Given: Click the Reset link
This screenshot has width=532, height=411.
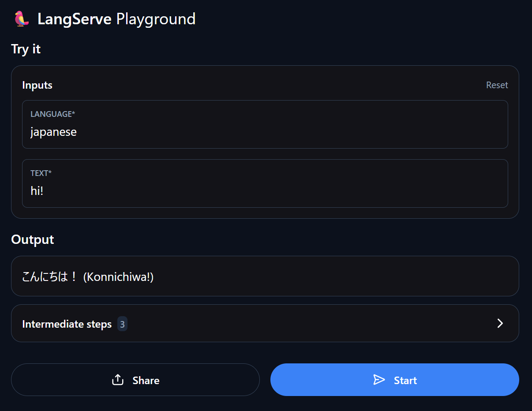Looking at the screenshot, I should (497, 85).
